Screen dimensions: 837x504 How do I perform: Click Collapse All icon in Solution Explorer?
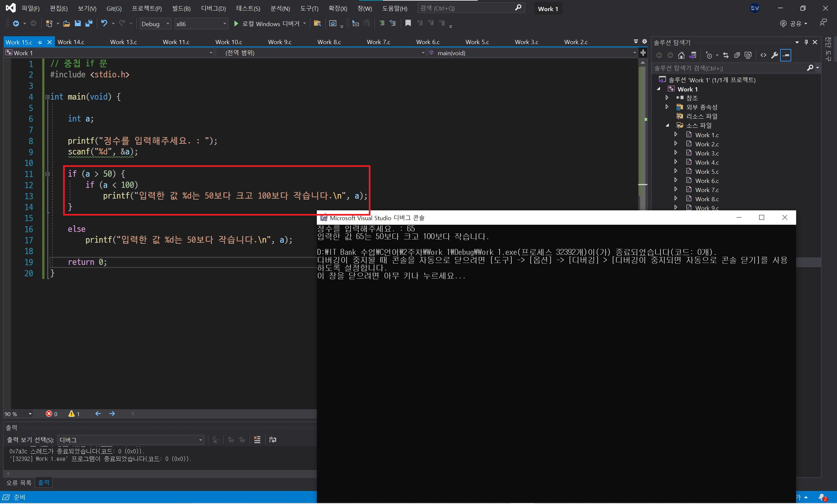[737, 55]
